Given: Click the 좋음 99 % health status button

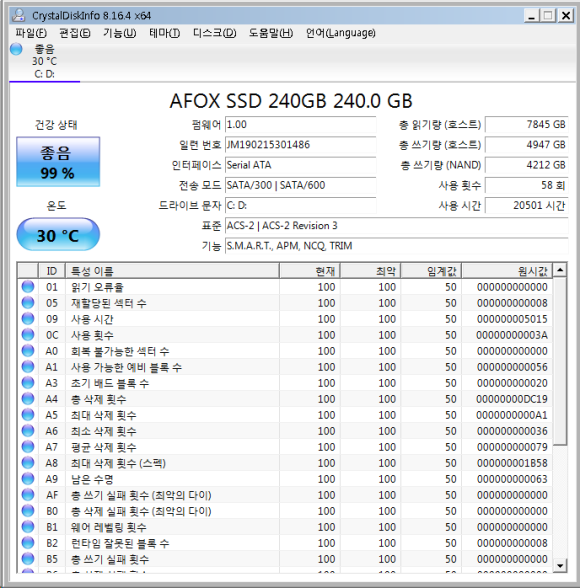Looking at the screenshot, I should 58,162.
